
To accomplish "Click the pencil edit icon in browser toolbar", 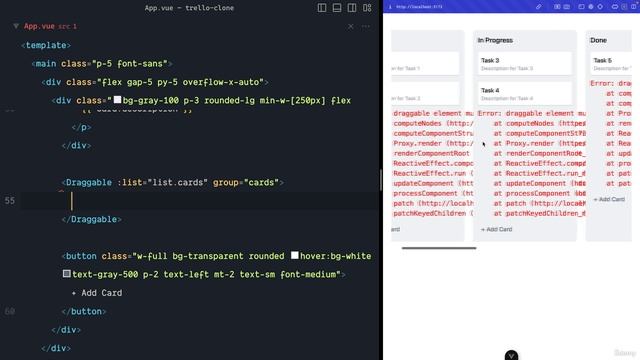I will tap(539, 7).
